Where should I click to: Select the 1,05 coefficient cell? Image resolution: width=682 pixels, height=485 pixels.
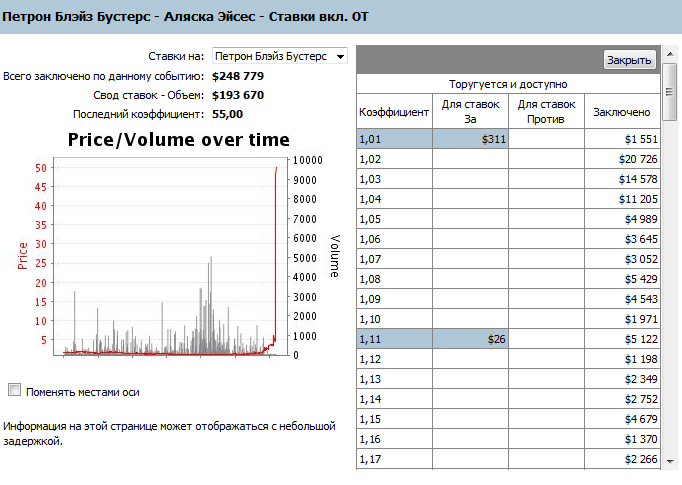(x=394, y=220)
